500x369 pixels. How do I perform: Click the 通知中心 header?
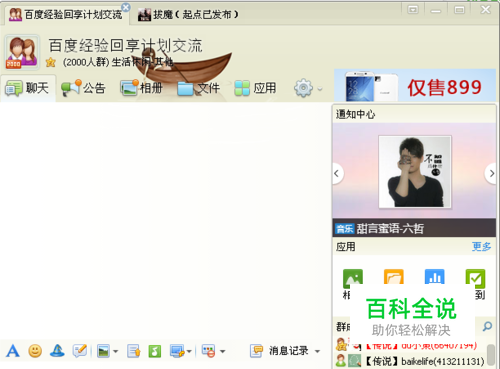pyautogui.click(x=355, y=114)
